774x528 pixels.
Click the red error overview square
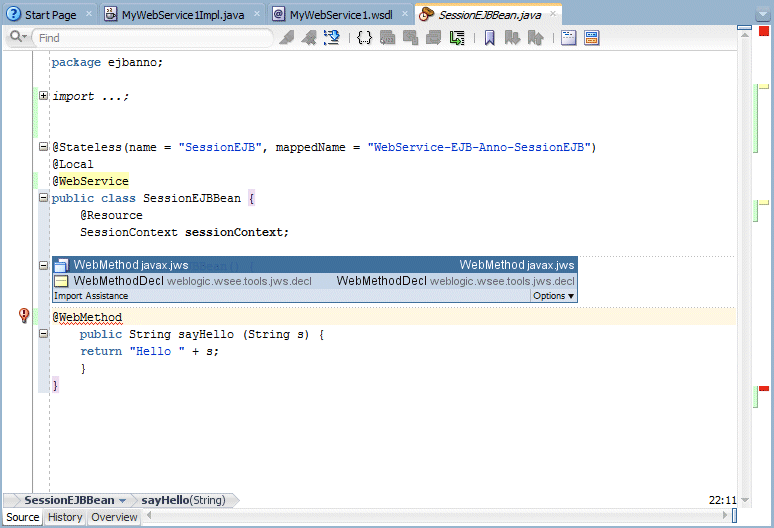pos(764,32)
